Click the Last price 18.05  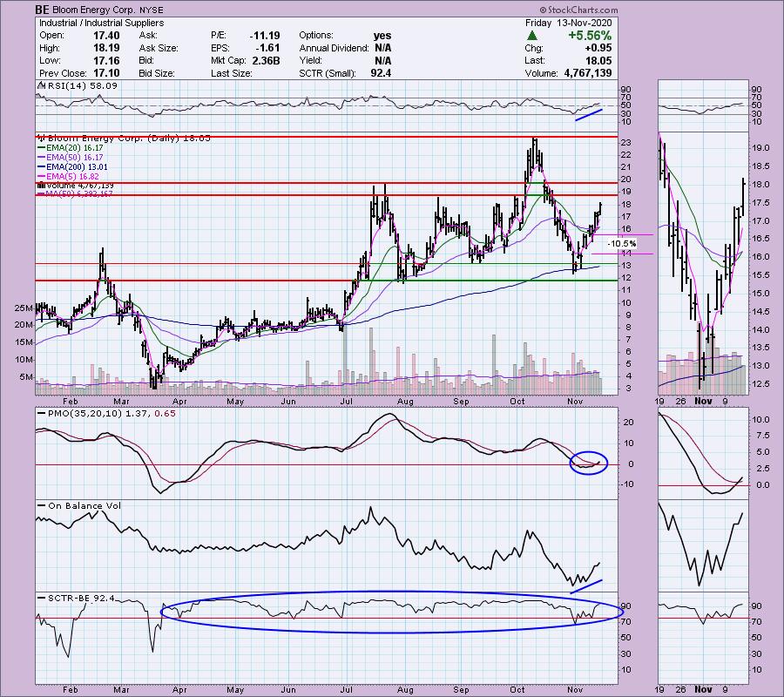[x=598, y=60]
